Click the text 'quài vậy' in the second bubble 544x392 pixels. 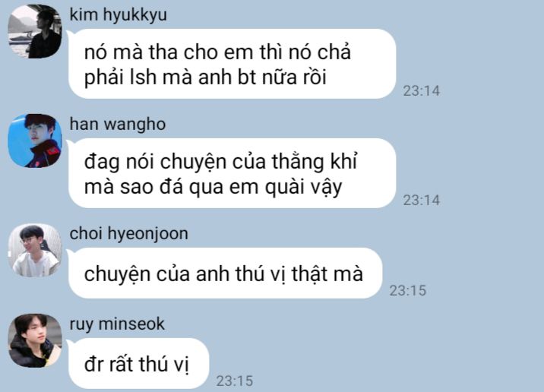(304, 188)
